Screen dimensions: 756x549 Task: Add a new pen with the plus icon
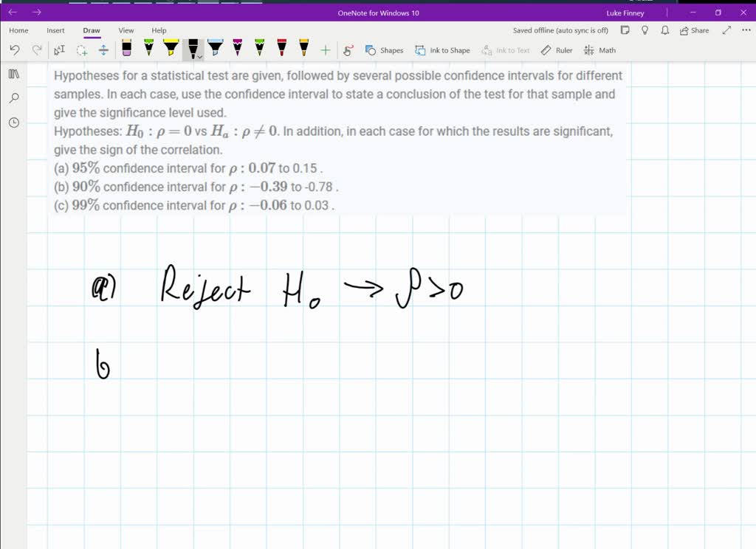pos(326,50)
